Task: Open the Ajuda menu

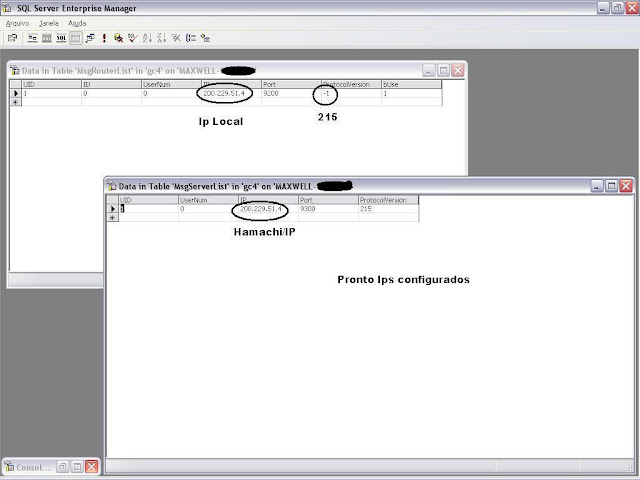Action: (x=77, y=23)
